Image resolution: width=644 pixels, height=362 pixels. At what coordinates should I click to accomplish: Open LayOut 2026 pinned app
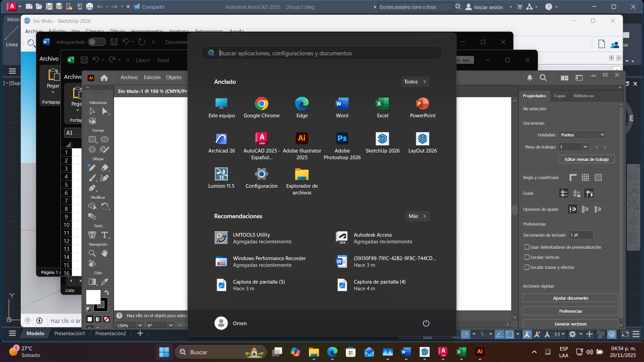[423, 142]
